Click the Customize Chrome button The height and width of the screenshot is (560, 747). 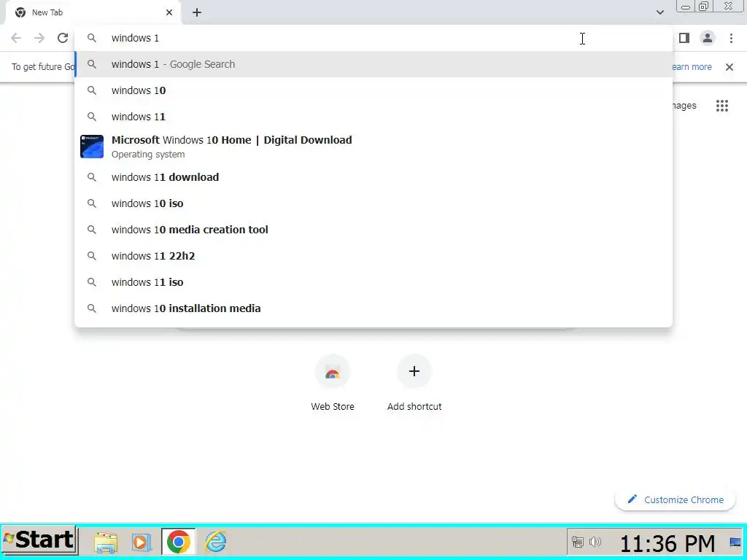[x=675, y=499]
